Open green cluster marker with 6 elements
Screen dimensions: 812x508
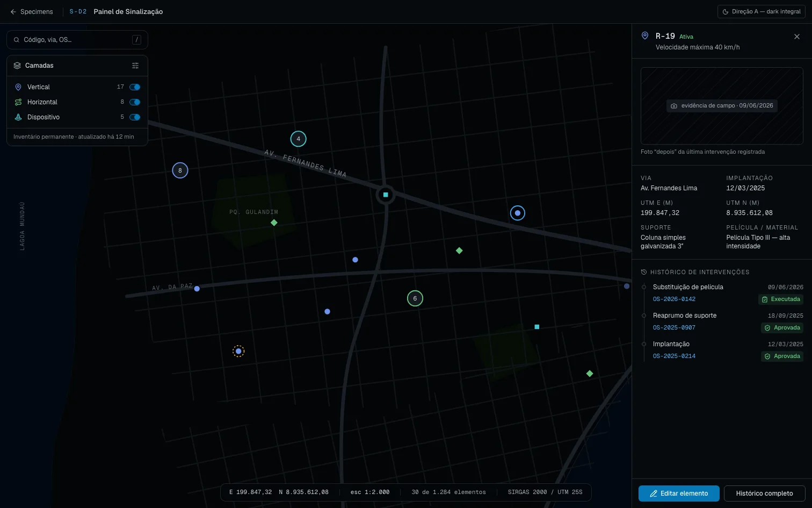pyautogui.click(x=415, y=298)
